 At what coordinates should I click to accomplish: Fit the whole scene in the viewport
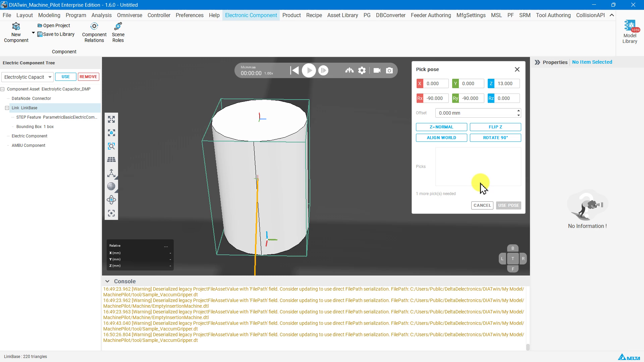(x=111, y=119)
